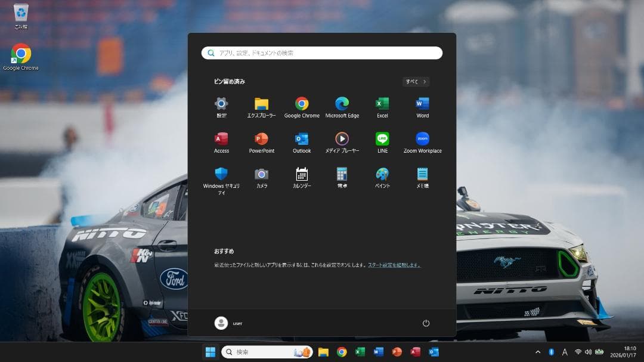Expand hidden system tray icons
644x362 pixels.
pyautogui.click(x=537, y=351)
